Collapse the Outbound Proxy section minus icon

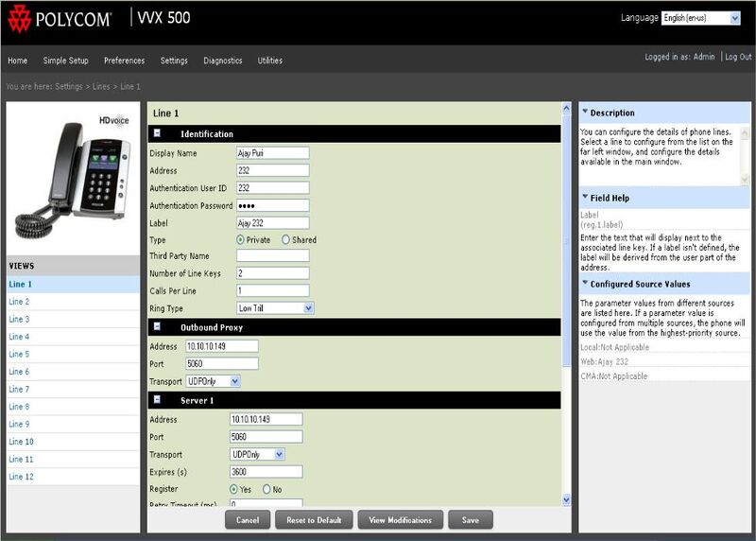pyautogui.click(x=158, y=326)
